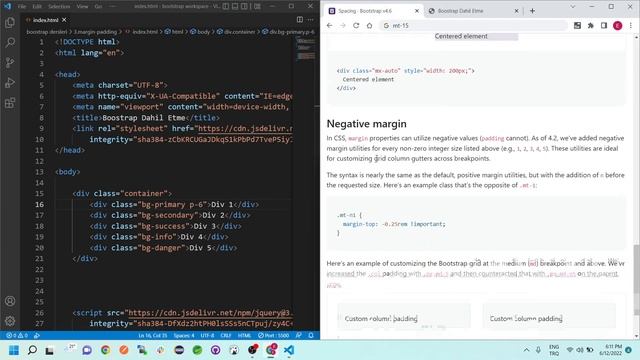Select the index.html editor tab
The image size is (640, 360).
pyautogui.click(x=45, y=20)
